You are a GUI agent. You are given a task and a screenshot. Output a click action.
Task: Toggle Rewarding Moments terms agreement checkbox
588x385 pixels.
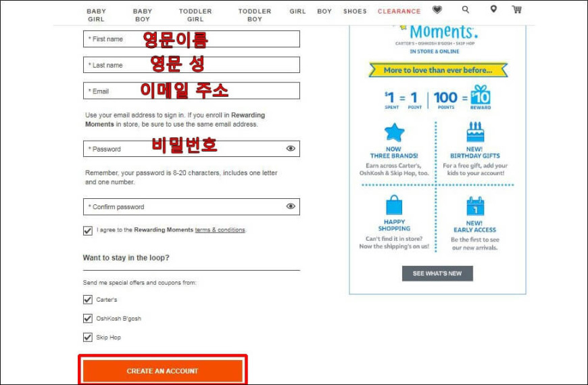point(88,231)
